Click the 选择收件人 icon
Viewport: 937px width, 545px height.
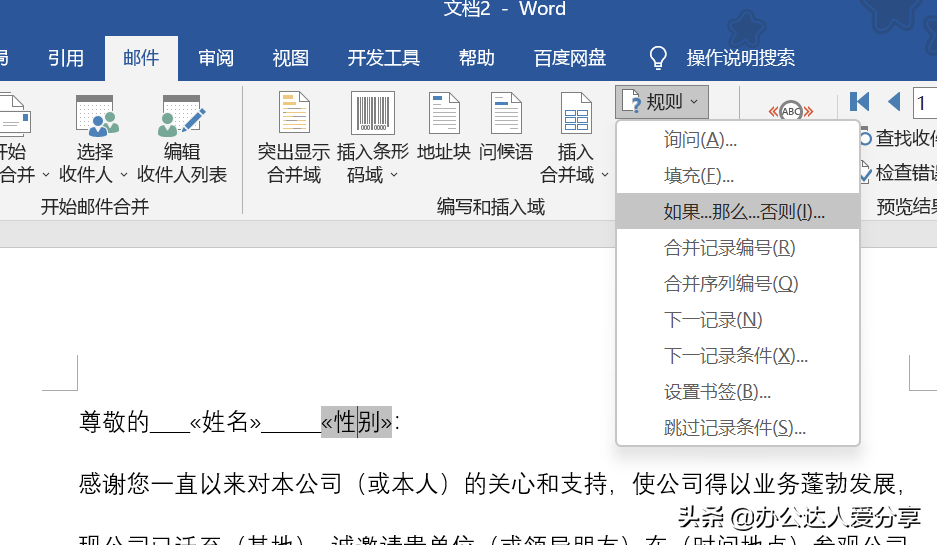coord(97,115)
